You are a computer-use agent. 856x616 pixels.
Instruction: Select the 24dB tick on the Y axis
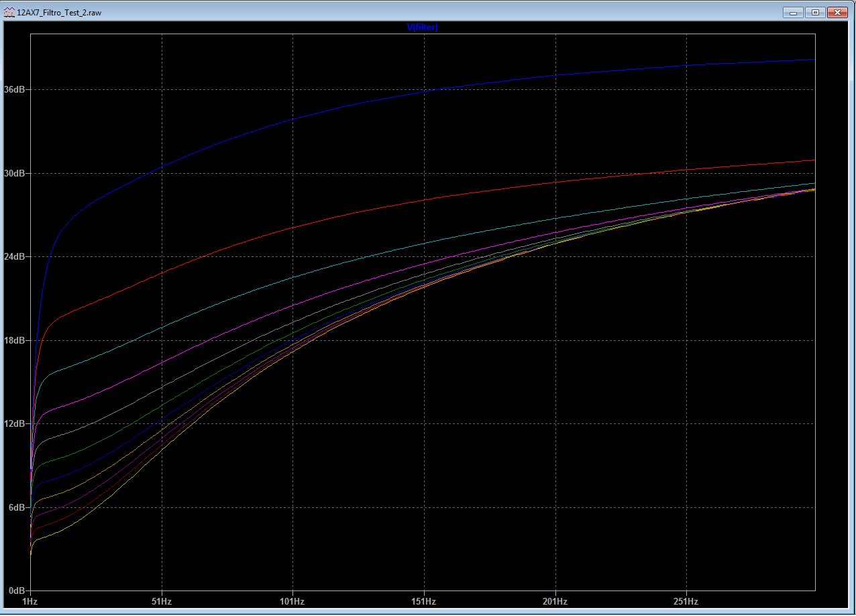click(x=14, y=257)
